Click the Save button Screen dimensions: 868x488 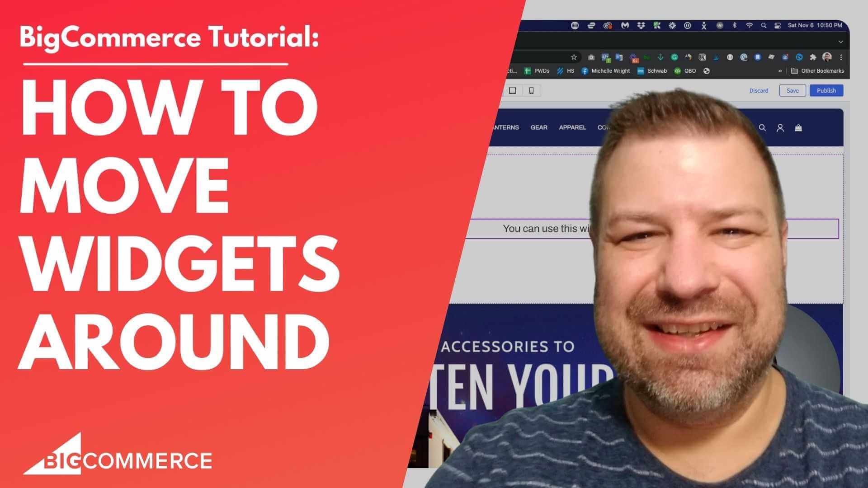[x=793, y=90]
